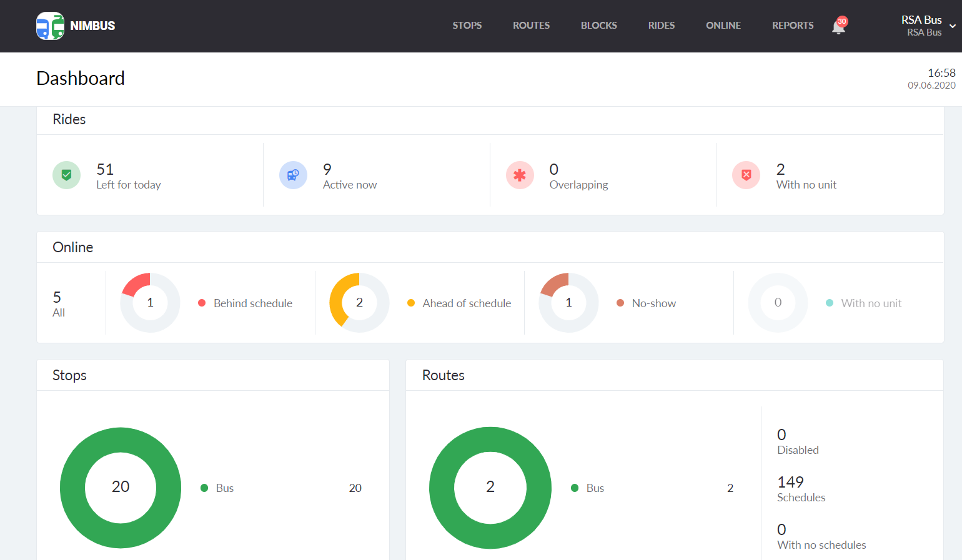Open the REPORTS navigation menu

click(x=792, y=26)
